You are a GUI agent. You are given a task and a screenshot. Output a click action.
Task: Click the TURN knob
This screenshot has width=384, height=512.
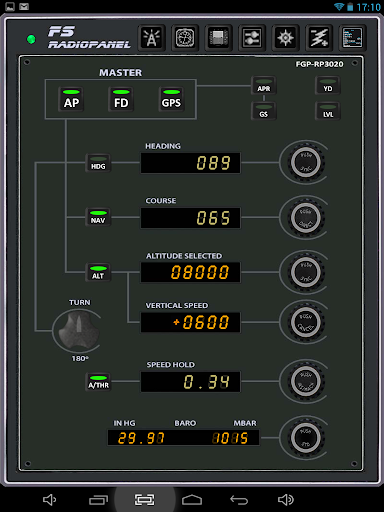(x=79, y=330)
